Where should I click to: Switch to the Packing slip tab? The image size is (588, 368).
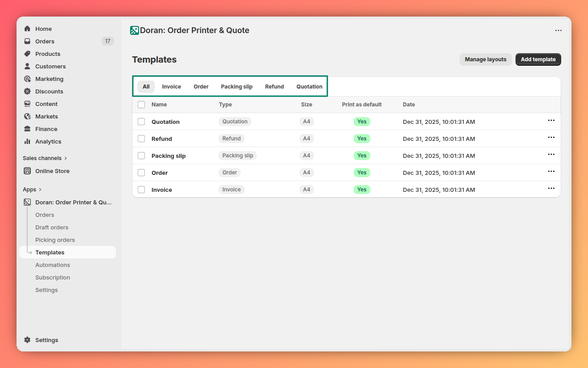(x=237, y=87)
